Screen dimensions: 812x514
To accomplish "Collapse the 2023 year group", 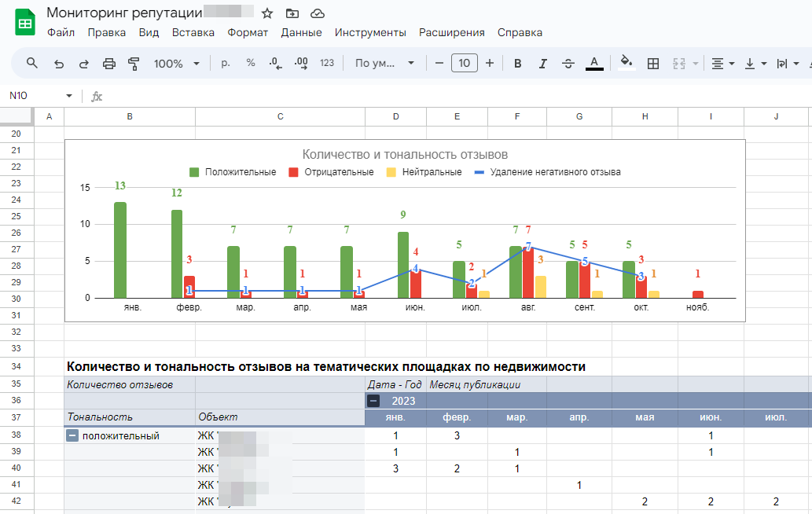I will click(x=374, y=401).
